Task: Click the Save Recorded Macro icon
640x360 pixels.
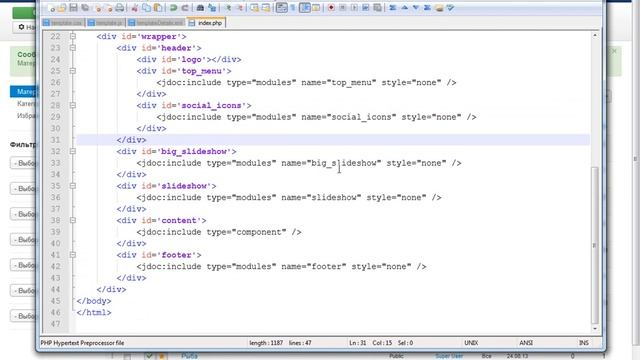Action: 377,8
